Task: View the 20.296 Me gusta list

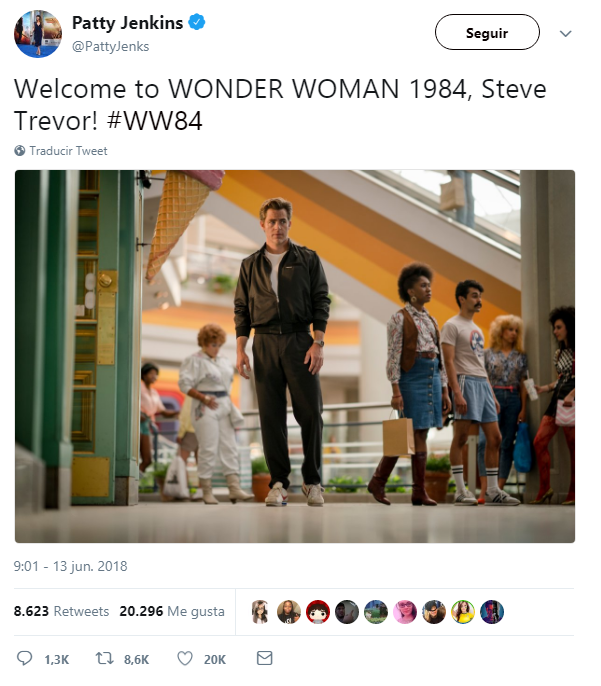Action: [172, 611]
